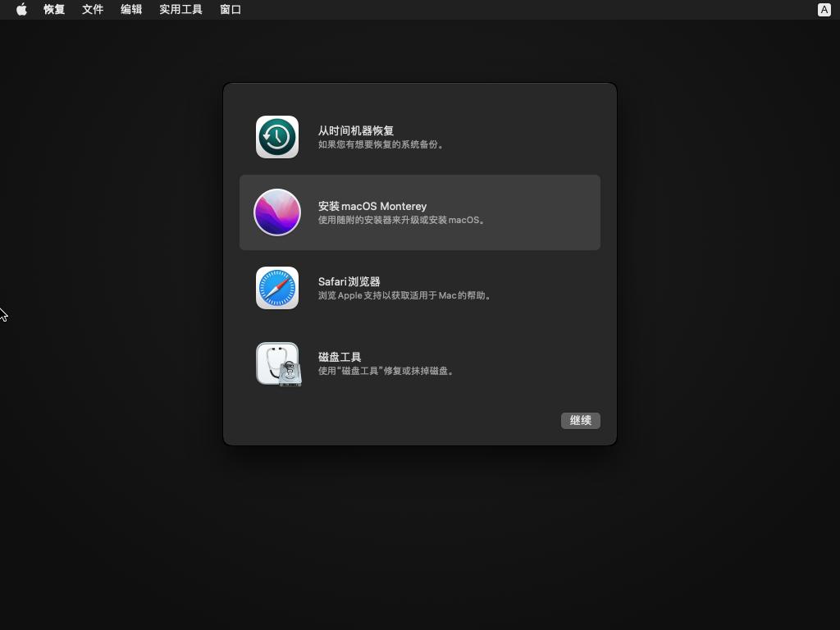Select the 从时间机器恢复 option
Screen dimensions: 840x630
click(x=419, y=136)
